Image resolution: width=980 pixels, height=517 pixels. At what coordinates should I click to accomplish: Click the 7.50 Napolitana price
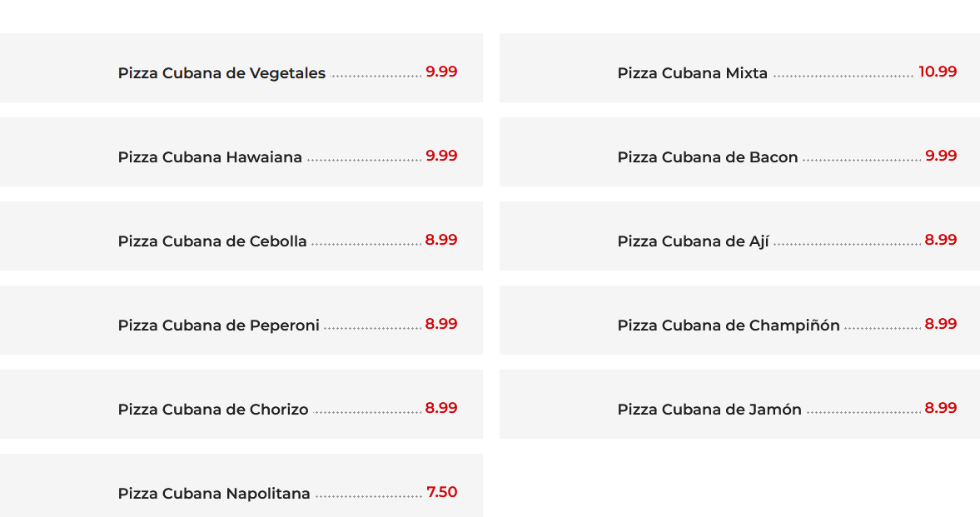coord(442,492)
